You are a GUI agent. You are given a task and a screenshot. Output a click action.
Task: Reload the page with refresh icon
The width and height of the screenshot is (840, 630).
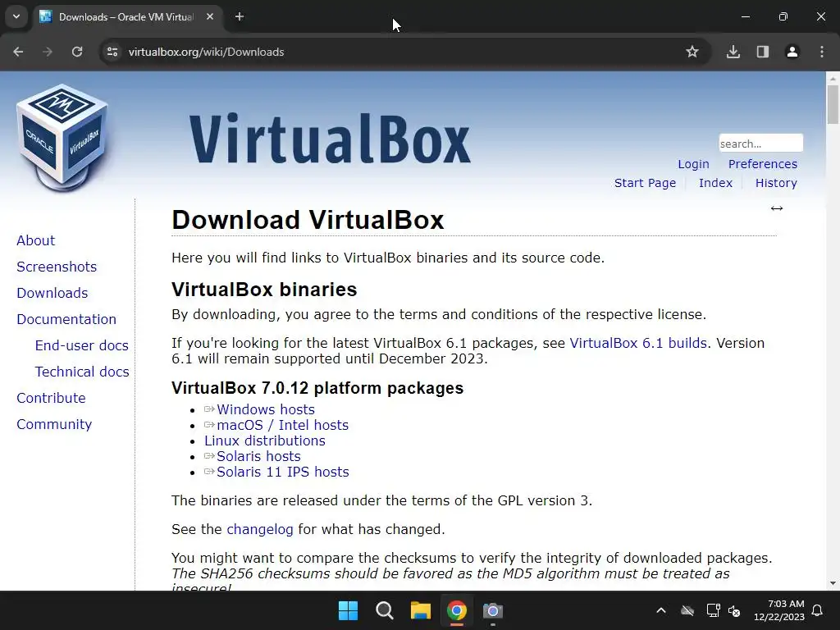coord(77,52)
